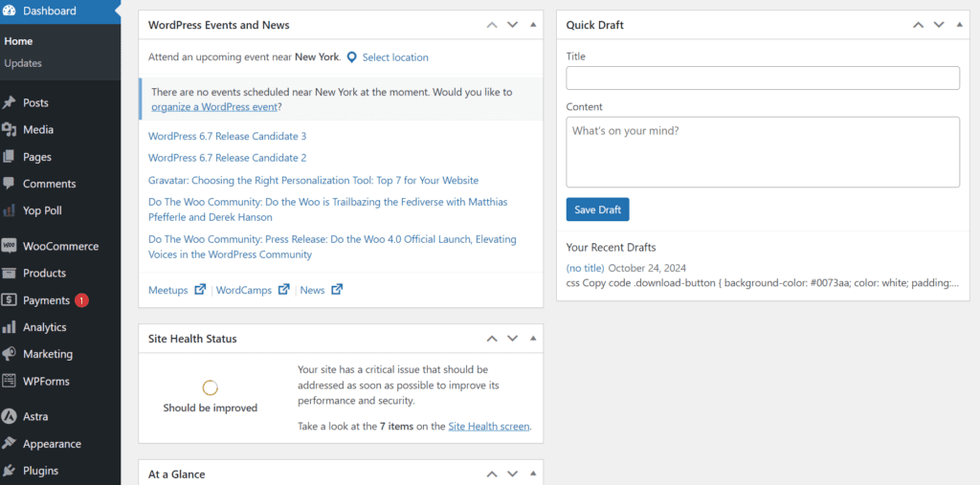Click the Save Draft button
Screen dimensions: 980x485
pos(597,209)
